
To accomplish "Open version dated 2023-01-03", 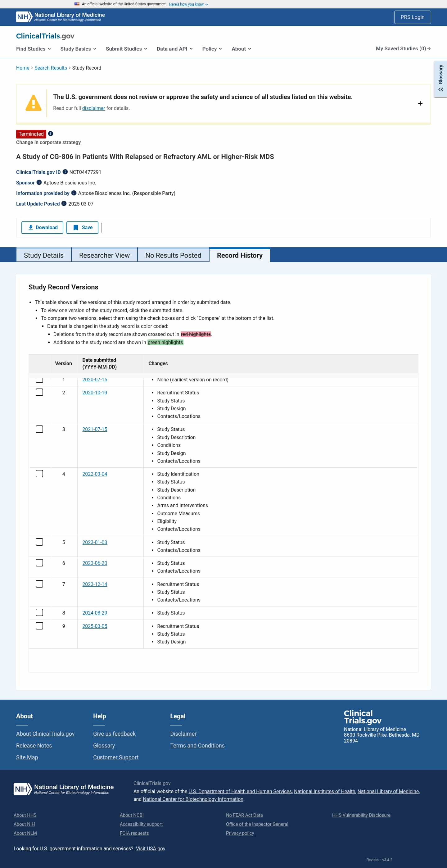I will [95, 542].
